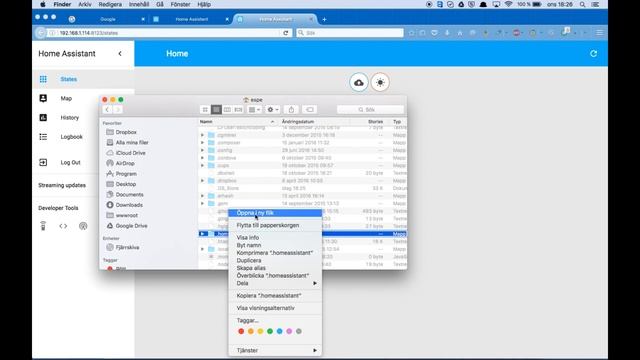Expand the .config folder in Finder list

(x=202, y=150)
